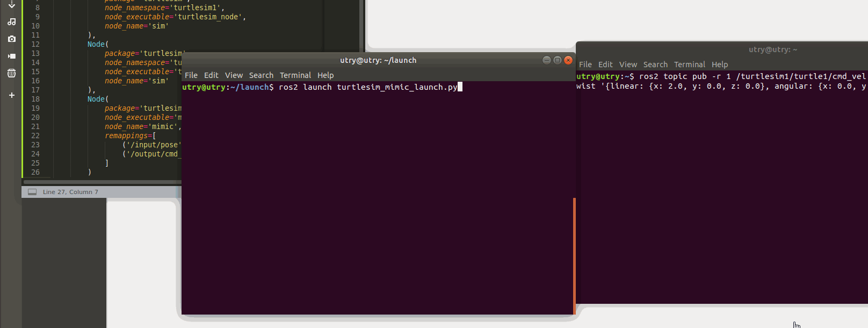Open Edit menu in utry@utry: ~ terminal
Screen dimensions: 868x328
(x=605, y=65)
